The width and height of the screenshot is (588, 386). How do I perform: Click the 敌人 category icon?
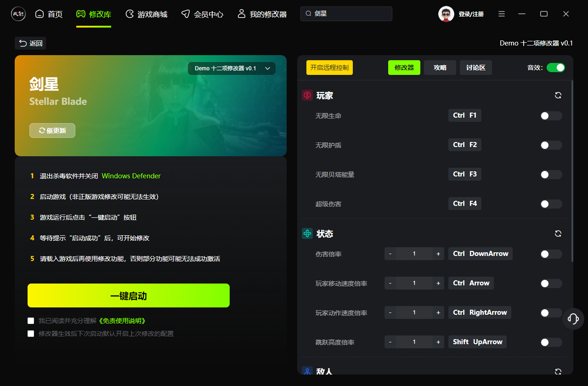(x=307, y=370)
